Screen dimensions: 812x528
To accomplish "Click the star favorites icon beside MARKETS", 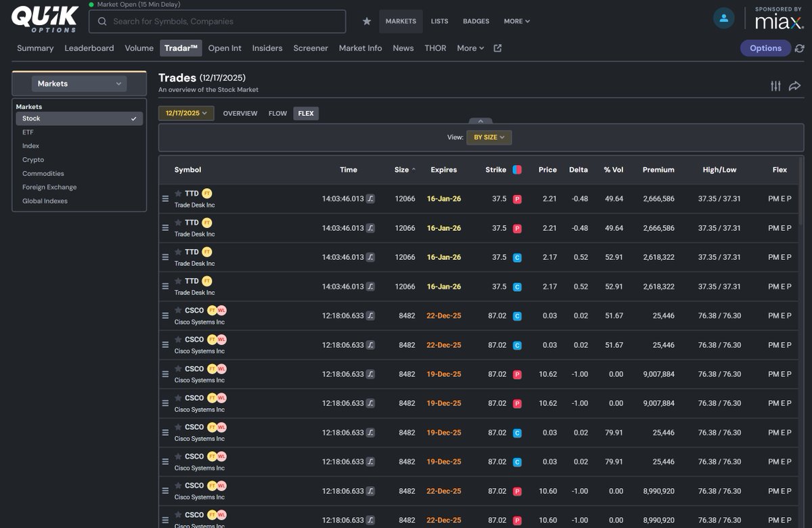I will [x=367, y=21].
